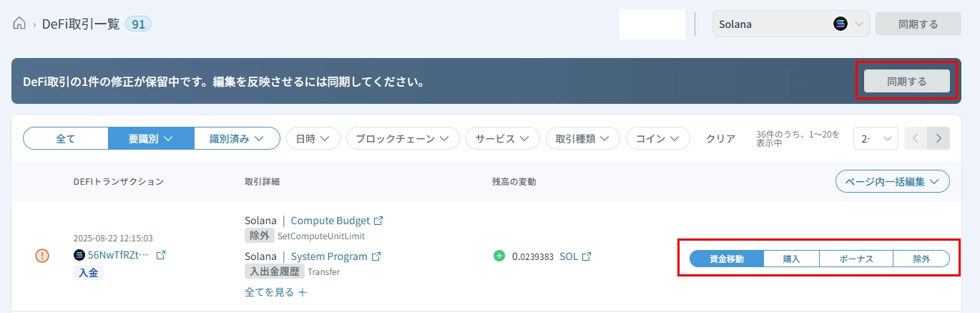
Task: Click 入金 tag label
Action: [89, 272]
